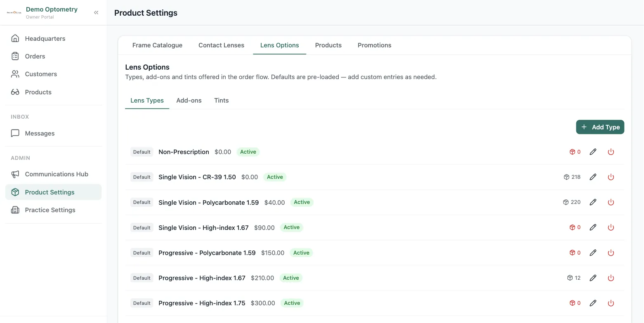Switch to Frame Catalogue tab

(x=157, y=45)
